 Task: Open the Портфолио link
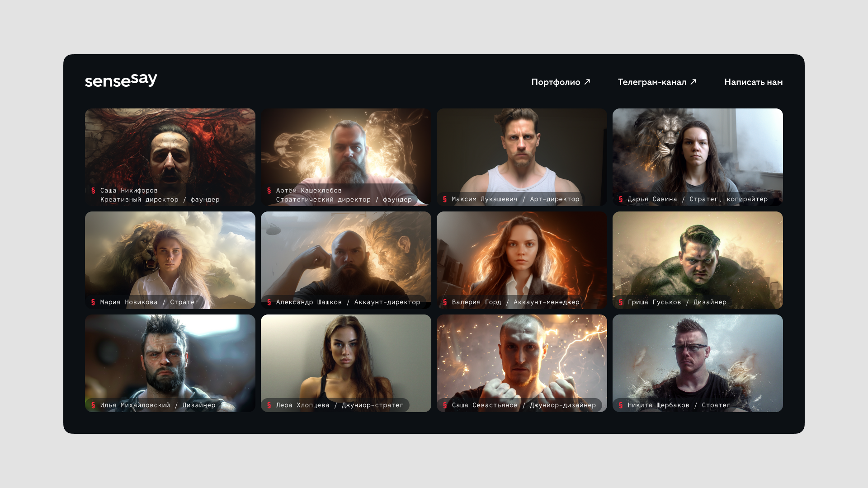tap(561, 82)
